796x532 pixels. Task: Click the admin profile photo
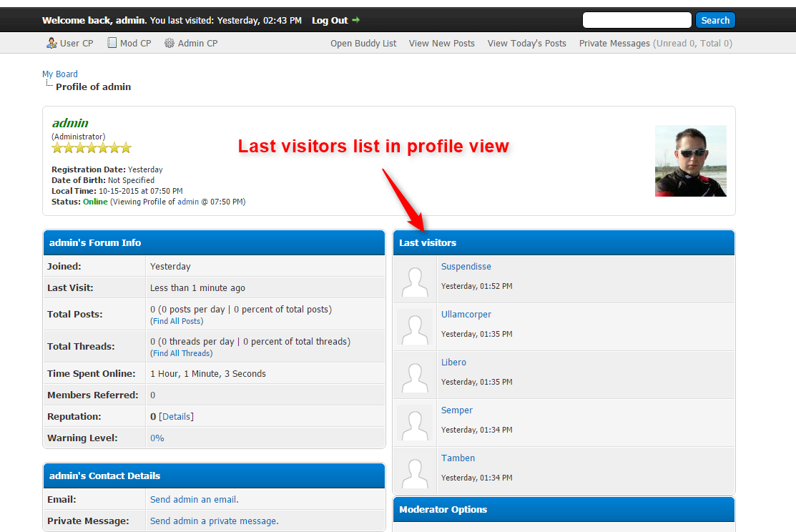(690, 161)
